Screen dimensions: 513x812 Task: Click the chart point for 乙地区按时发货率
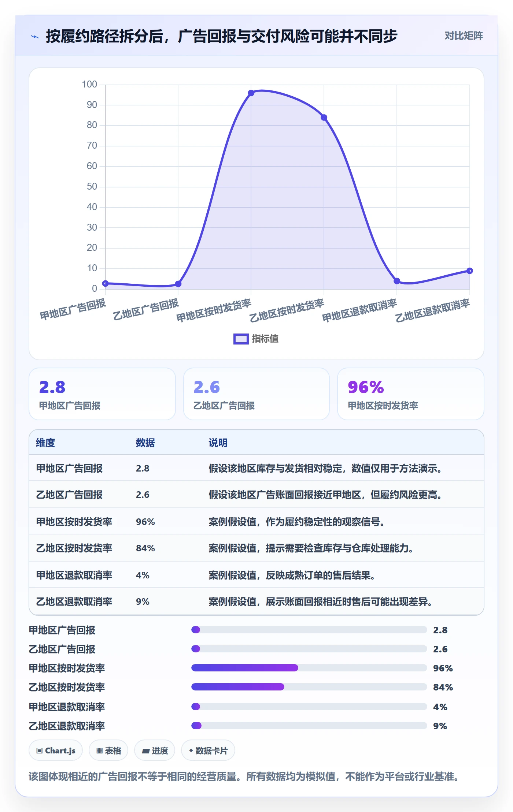pyautogui.click(x=324, y=118)
